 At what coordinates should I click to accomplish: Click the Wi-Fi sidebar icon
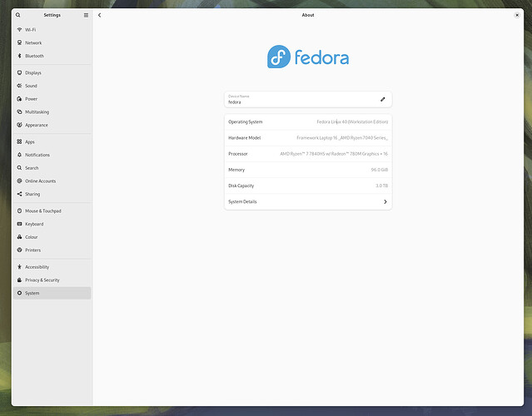19,29
